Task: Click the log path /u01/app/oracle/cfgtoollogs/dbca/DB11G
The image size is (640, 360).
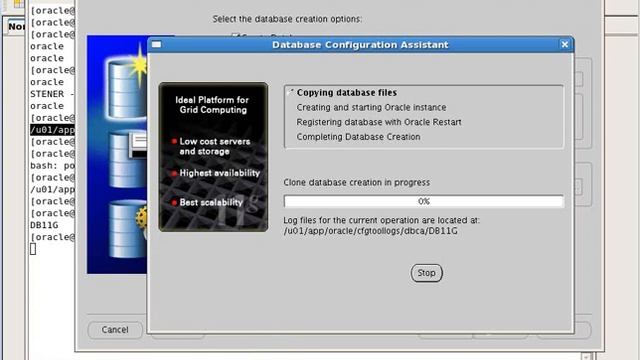Action: click(x=370, y=231)
